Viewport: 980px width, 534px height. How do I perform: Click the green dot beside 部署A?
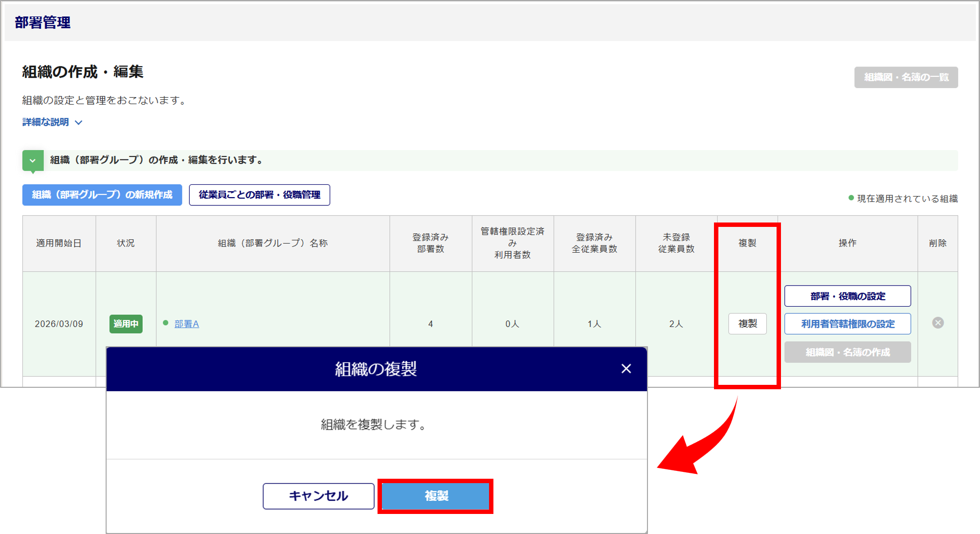(165, 323)
